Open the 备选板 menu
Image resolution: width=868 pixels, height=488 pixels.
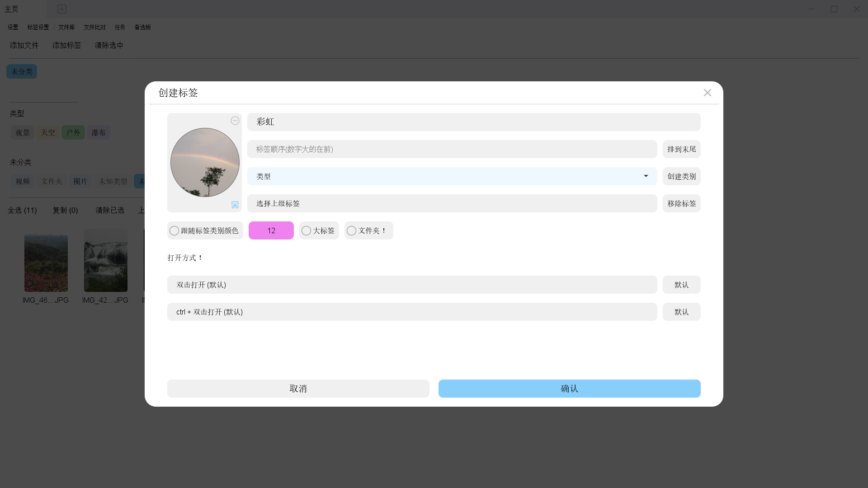(142, 27)
